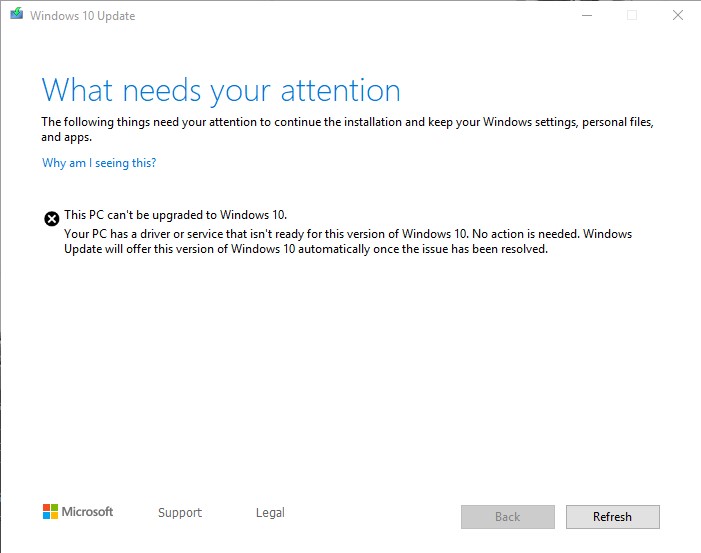Open the Legal link
701x553 pixels.
pyautogui.click(x=270, y=513)
